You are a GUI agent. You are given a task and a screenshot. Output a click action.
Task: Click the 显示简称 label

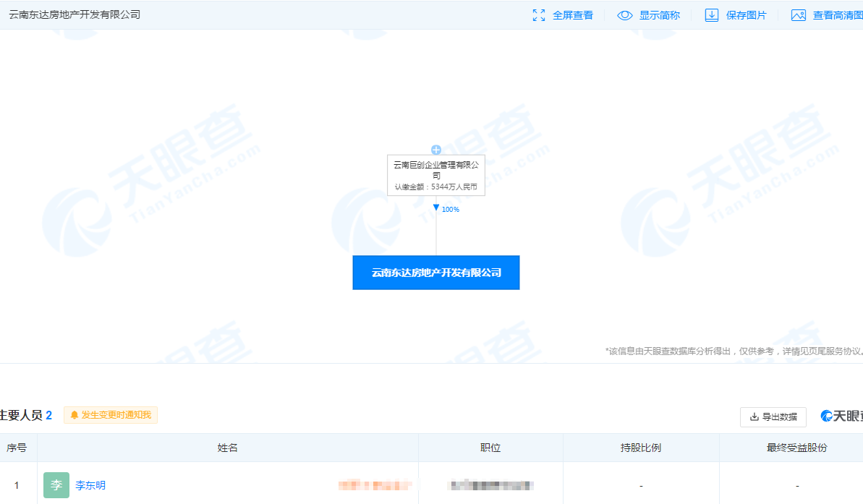point(659,15)
